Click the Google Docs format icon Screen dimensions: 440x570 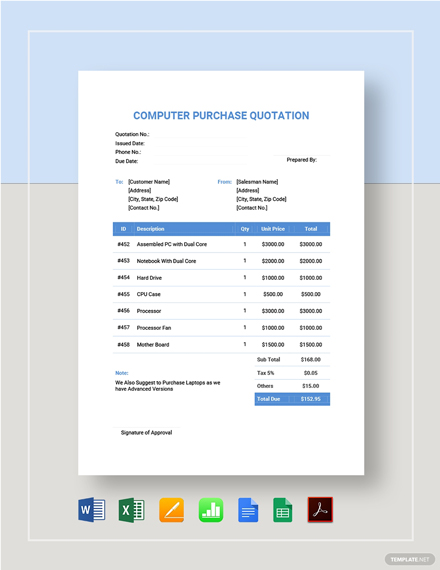coord(248,510)
